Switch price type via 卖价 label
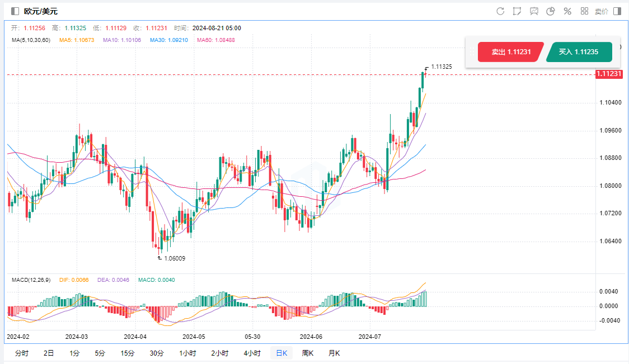 click(602, 11)
